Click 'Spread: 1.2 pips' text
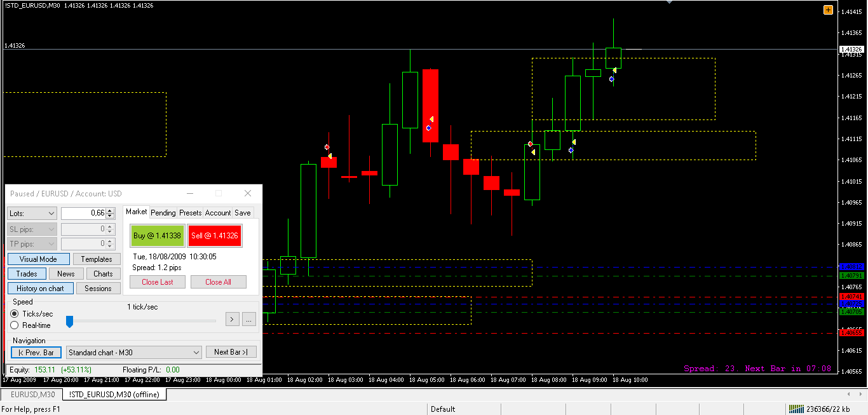The width and height of the screenshot is (868, 415). pyautogui.click(x=157, y=268)
